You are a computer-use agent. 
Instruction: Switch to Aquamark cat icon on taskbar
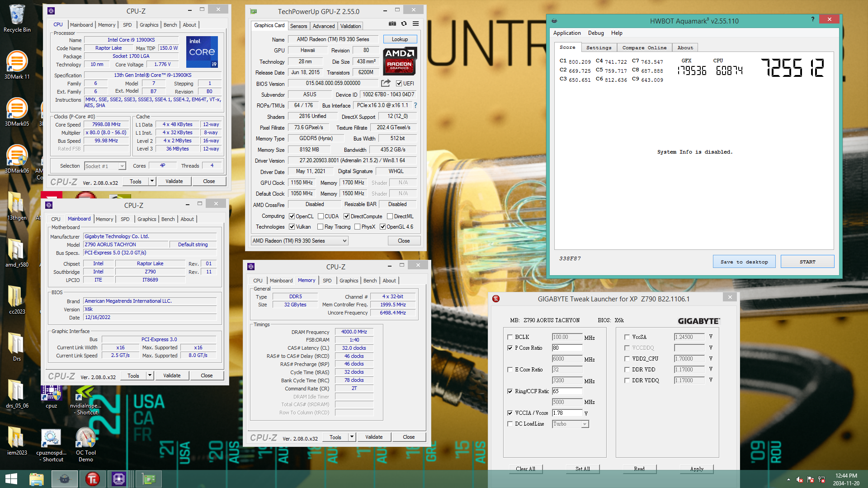(x=64, y=479)
